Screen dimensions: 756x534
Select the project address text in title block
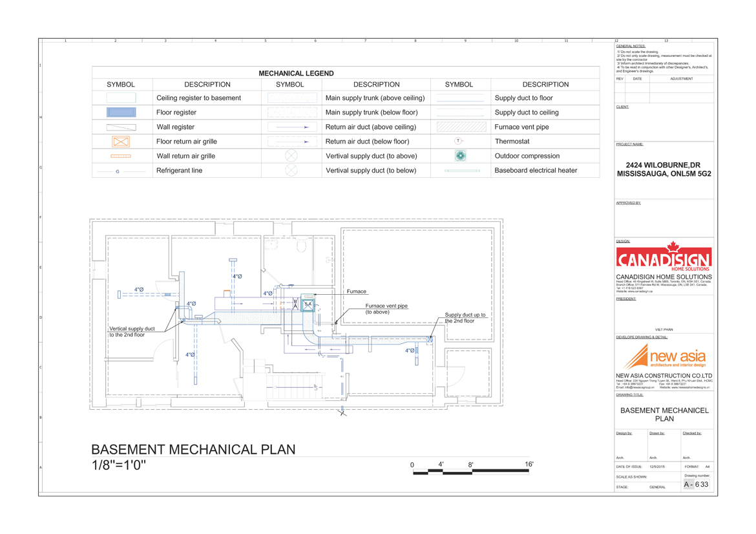click(x=664, y=169)
